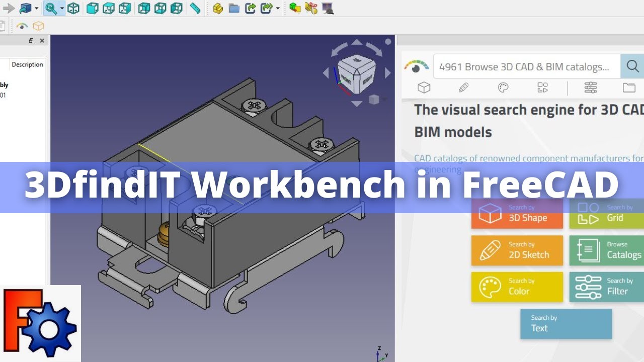Click the 3DfindIT gauge logo beside search box
Image resolution: width=644 pixels, height=362 pixels.
pos(417,66)
